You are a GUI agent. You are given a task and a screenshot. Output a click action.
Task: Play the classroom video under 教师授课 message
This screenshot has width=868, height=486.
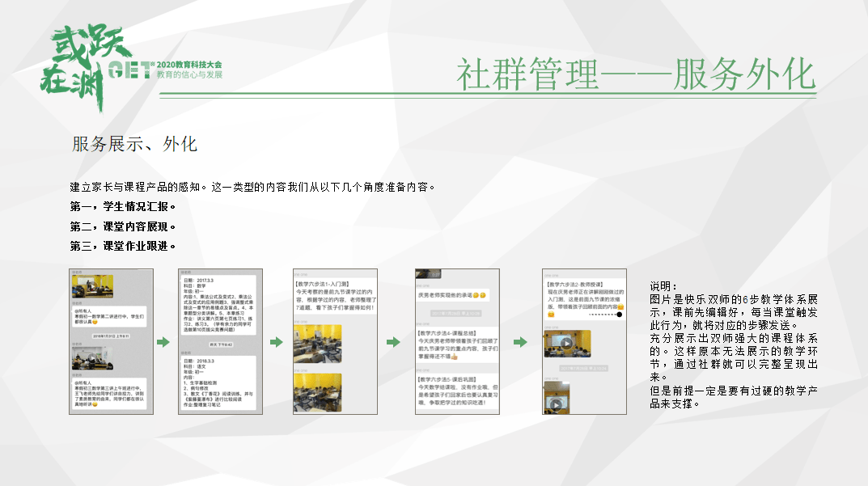pos(567,343)
